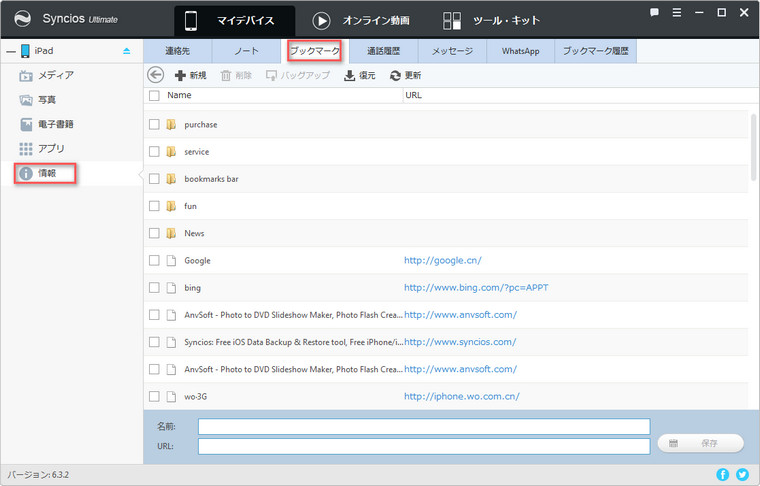The height and width of the screenshot is (486, 760).
Task: Check the bing bookmark checkbox
Action: pos(154,288)
